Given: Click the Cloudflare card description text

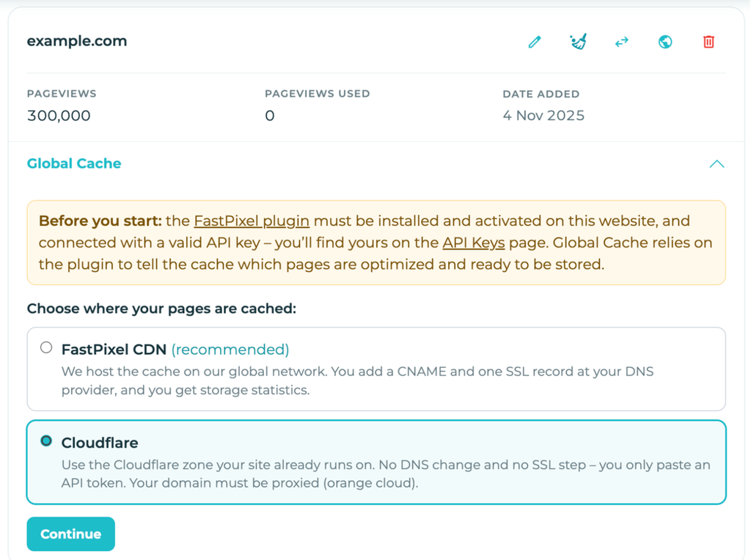Looking at the screenshot, I should 386,474.
